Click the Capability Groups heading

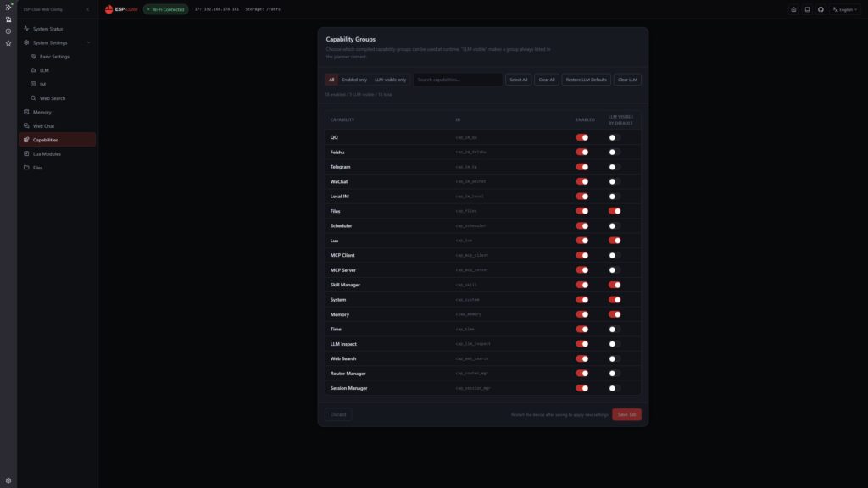point(350,39)
